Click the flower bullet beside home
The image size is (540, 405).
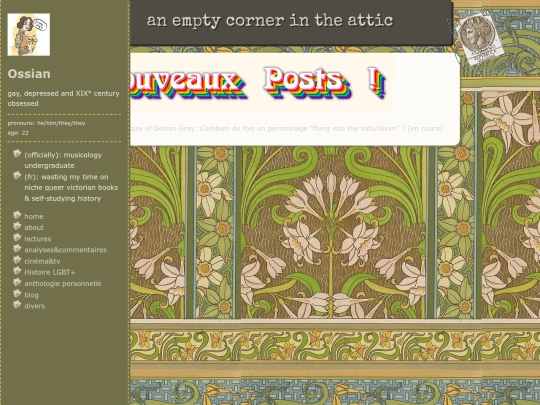pyautogui.click(x=17, y=215)
